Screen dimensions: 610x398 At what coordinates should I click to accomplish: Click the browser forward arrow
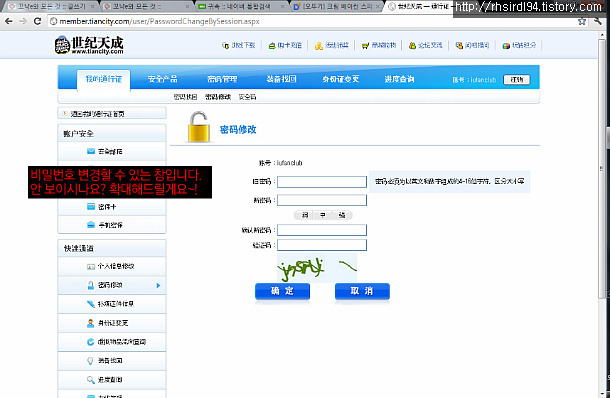23,21
